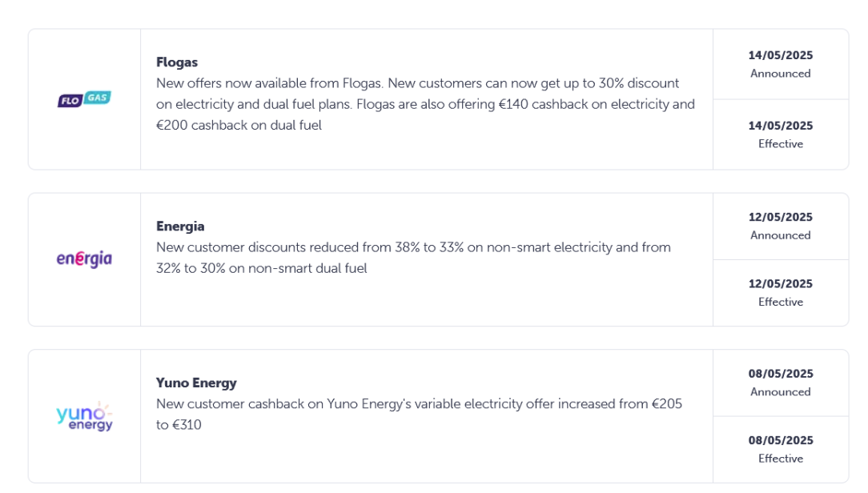868x493 pixels.
Task: Click Flogas announced date 14/05/2025
Action: coord(781,55)
